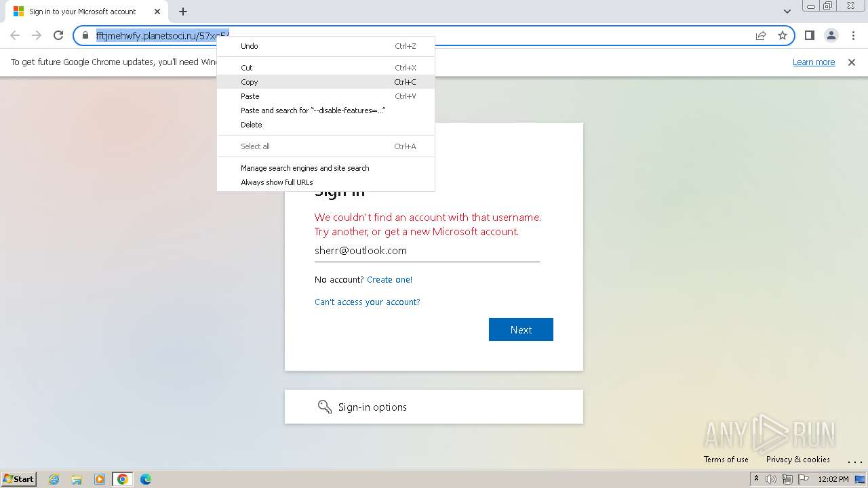Open Chrome three-dot menu
Screen dimensions: 868x488
[x=852, y=35]
